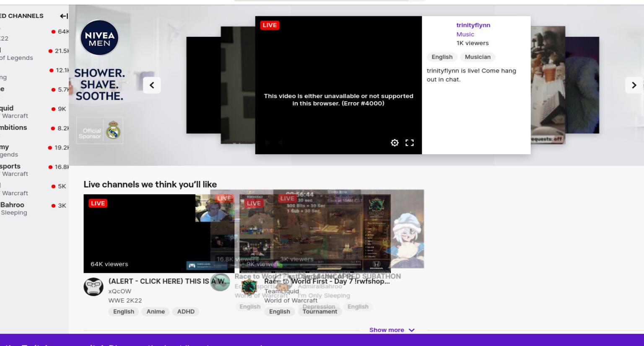Screen dimensions: 644x346
Task: Expand Show more live channels
Action: coord(392,330)
